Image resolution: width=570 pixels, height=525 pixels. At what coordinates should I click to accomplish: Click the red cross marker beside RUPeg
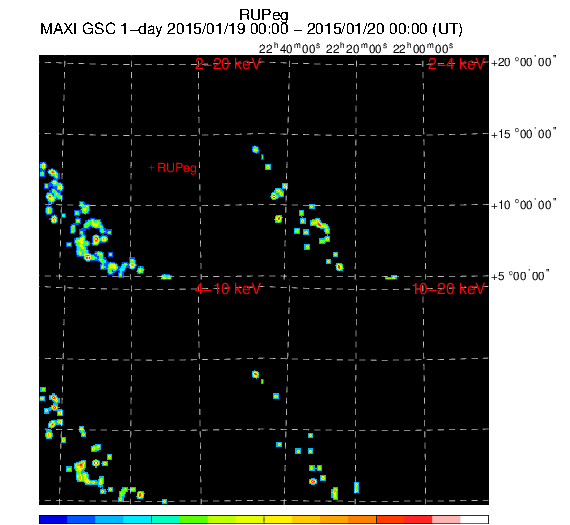pos(152,168)
